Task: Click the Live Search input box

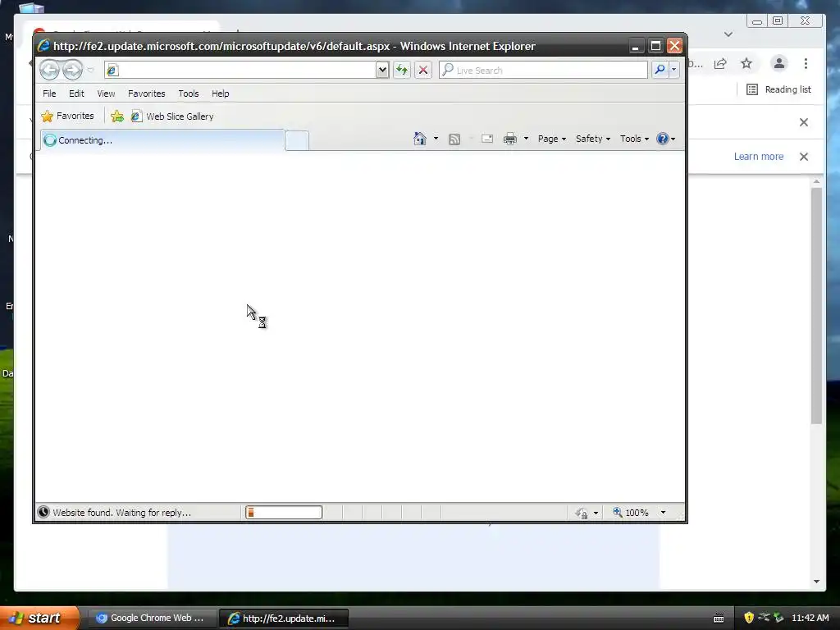Action: coord(543,71)
